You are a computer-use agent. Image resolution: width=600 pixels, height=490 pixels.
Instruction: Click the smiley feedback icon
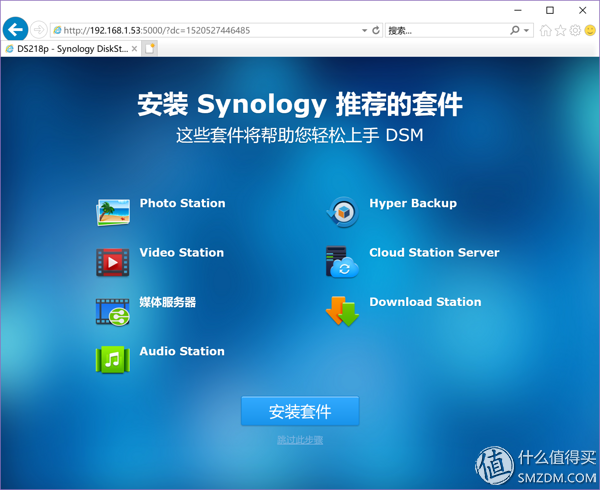590,30
